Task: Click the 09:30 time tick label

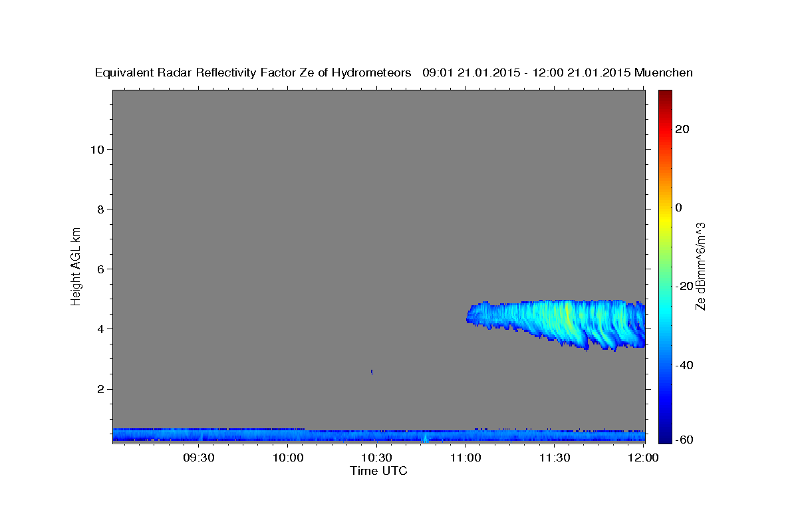Action: [x=199, y=458]
